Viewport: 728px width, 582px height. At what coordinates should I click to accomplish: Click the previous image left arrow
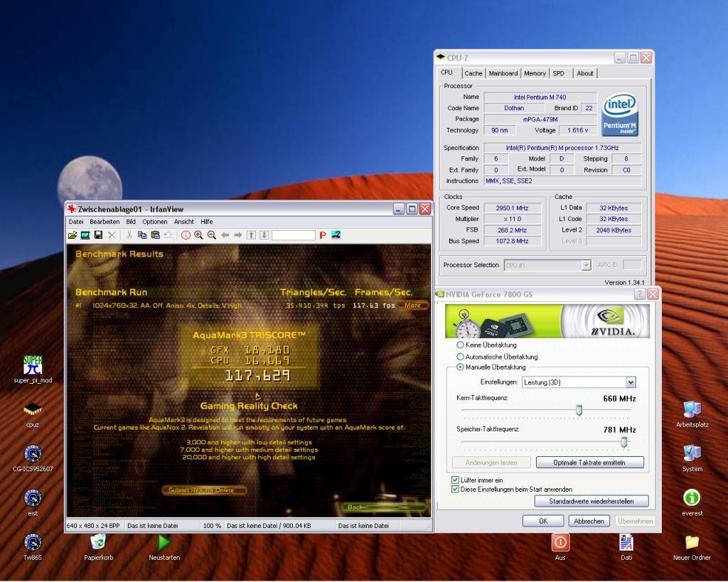225,235
